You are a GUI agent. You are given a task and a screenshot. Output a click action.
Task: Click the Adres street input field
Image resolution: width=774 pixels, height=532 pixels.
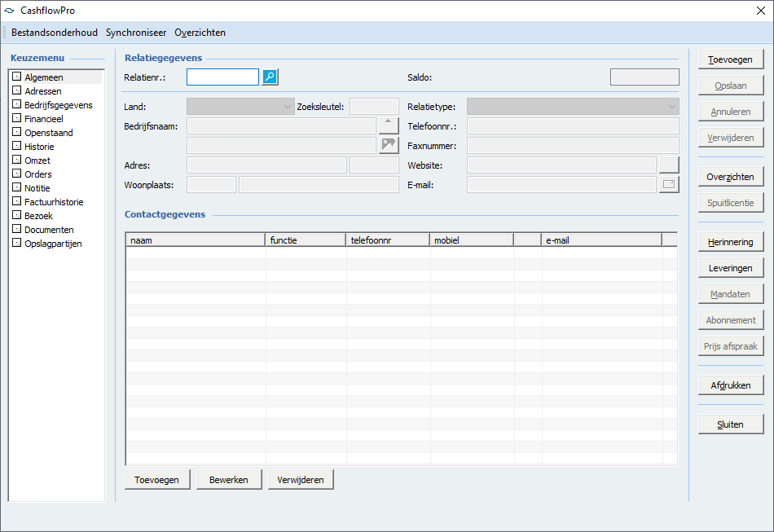[x=266, y=165]
